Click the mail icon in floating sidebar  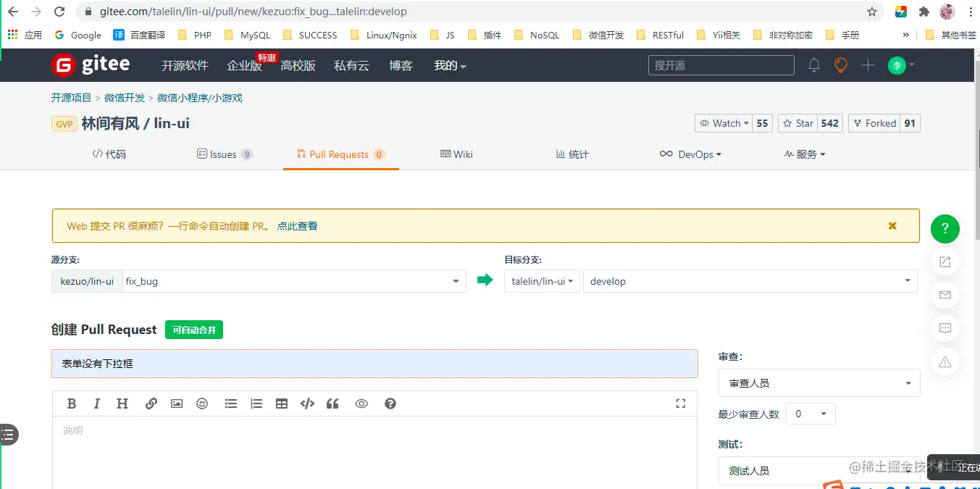click(x=945, y=295)
